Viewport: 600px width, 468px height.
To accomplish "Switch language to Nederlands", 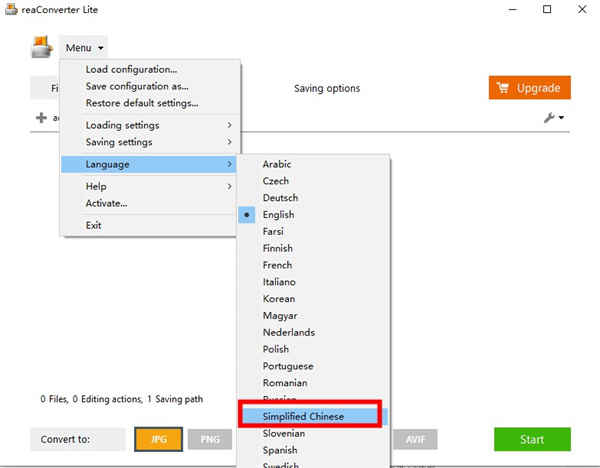I will point(313,333).
